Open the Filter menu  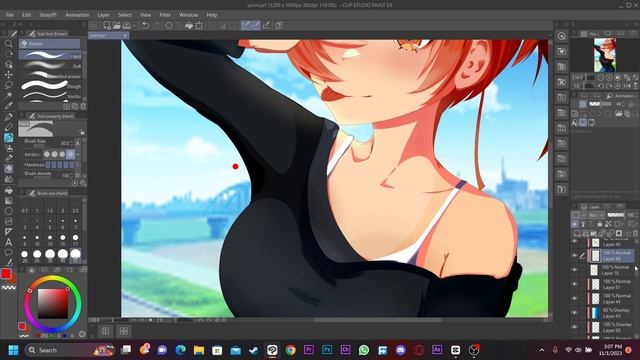click(165, 15)
